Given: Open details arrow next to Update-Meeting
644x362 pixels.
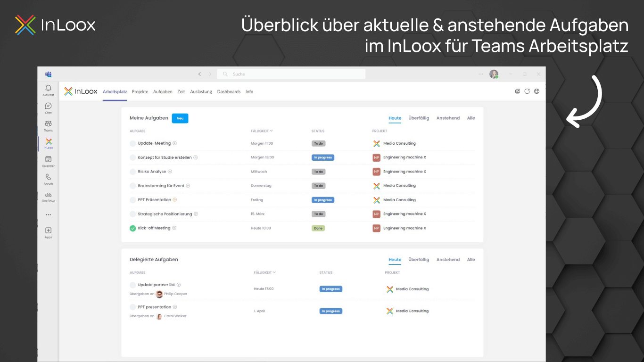Looking at the screenshot, I should [x=174, y=143].
